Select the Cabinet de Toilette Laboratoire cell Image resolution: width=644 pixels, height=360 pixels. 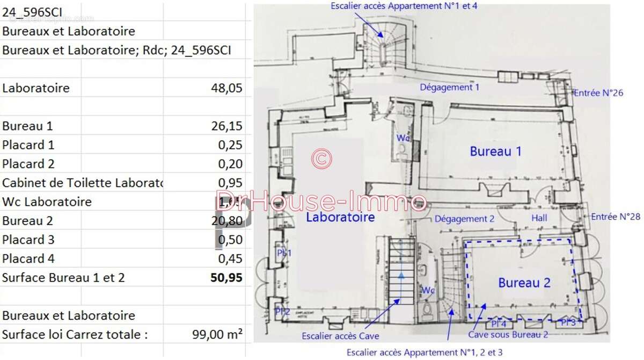click(x=82, y=183)
